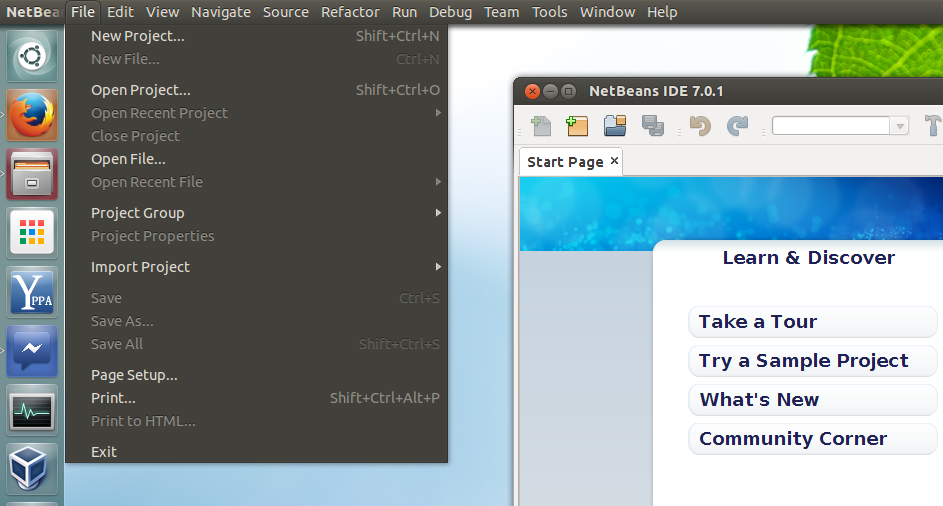The image size is (943, 506).
Task: Open the Debug menu
Action: click(450, 12)
